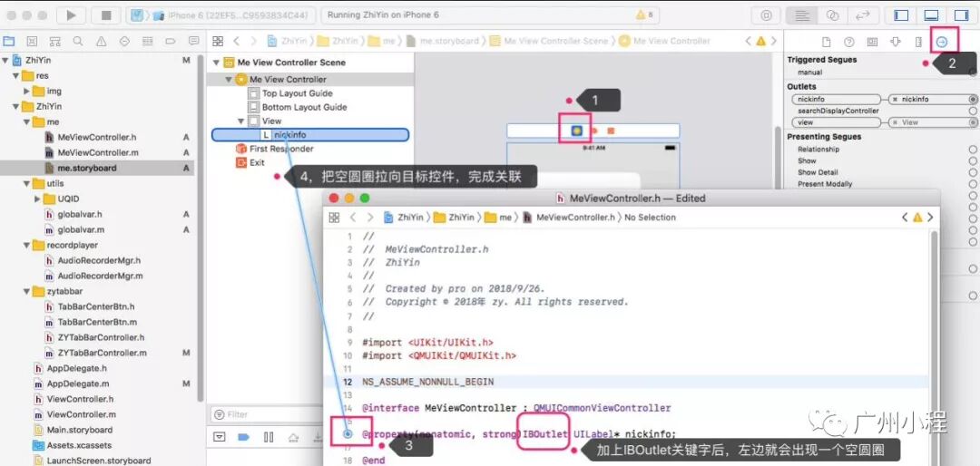Switch to the Assistant editor
This screenshot has width=980, height=466.
832,15
